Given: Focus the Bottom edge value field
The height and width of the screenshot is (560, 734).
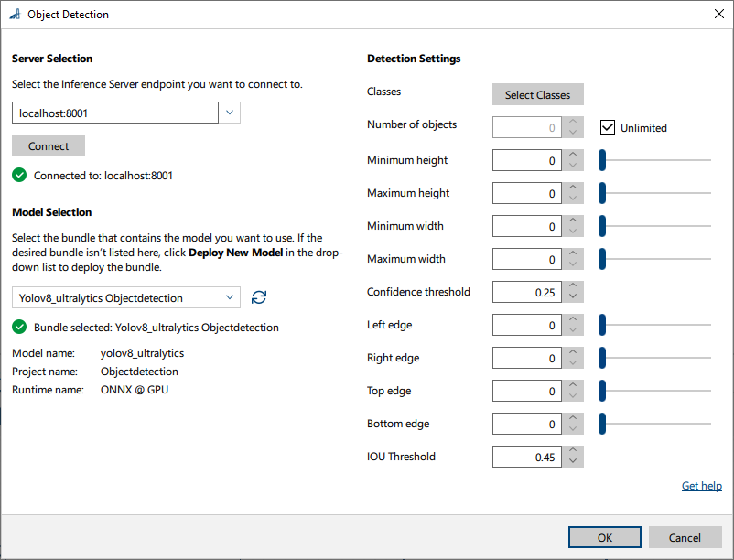Looking at the screenshot, I should click(x=526, y=424).
